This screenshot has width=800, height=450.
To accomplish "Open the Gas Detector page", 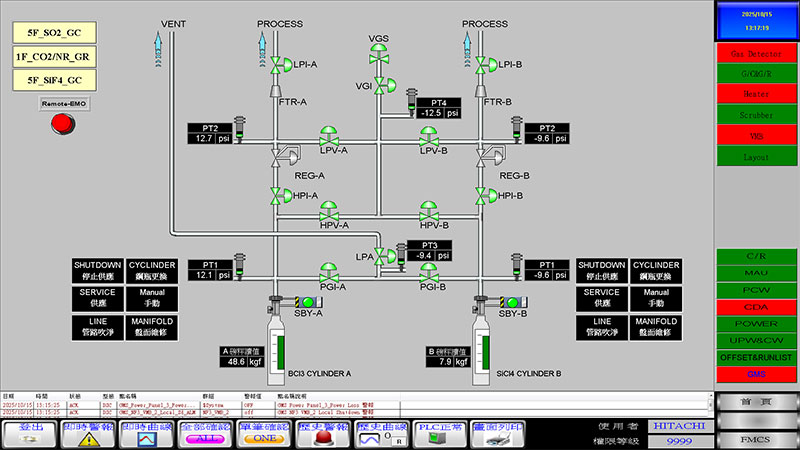I will (x=756, y=53).
